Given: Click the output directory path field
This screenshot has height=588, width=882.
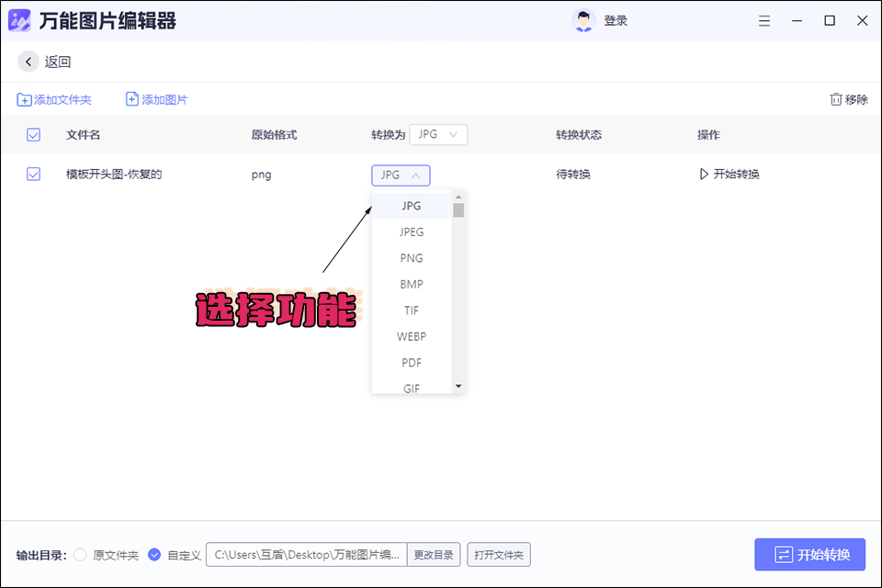Looking at the screenshot, I should tap(307, 555).
